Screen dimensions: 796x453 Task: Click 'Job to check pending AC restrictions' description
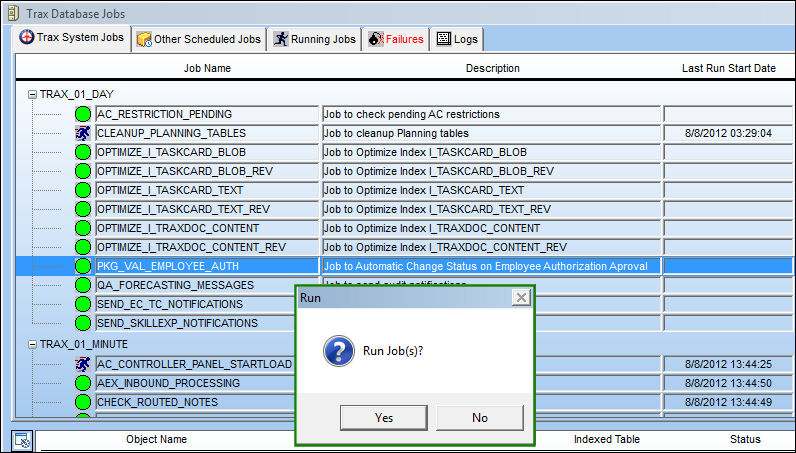(491, 114)
